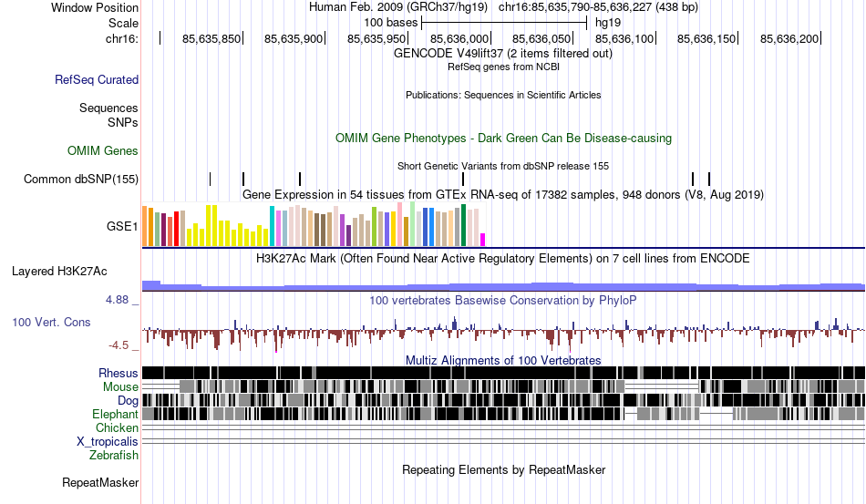Click the SNPs track label
Screen dimensions: 866x504
pos(123,122)
